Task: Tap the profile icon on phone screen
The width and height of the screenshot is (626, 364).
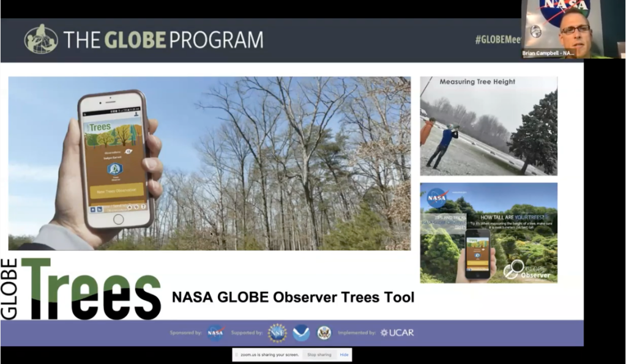Action: click(x=136, y=114)
